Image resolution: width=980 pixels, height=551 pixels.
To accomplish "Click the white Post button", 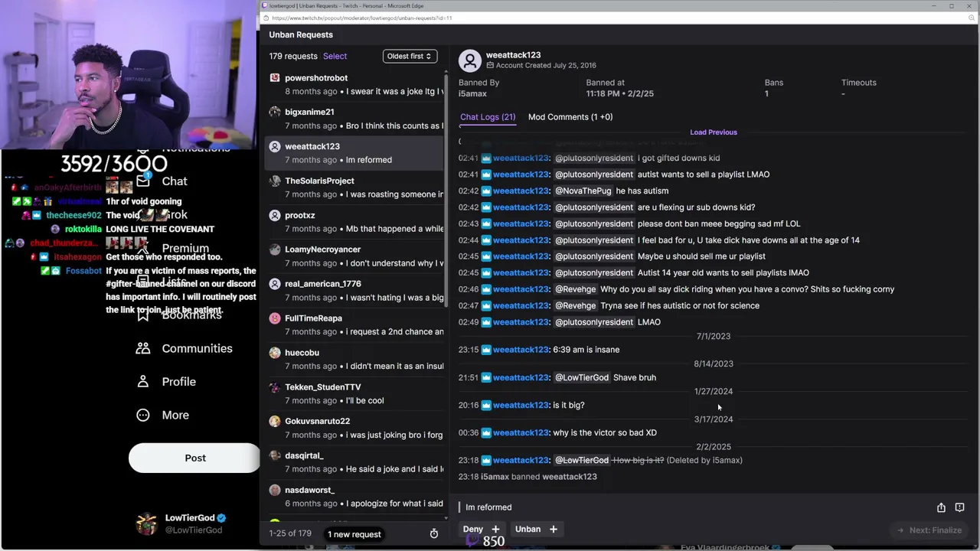I will (194, 458).
